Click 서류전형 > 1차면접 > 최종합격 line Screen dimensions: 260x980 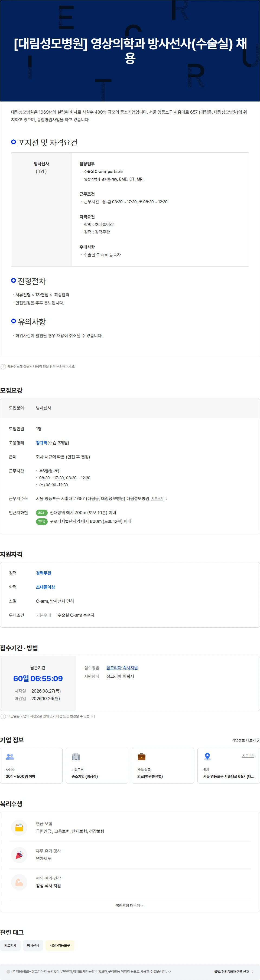(x=42, y=294)
